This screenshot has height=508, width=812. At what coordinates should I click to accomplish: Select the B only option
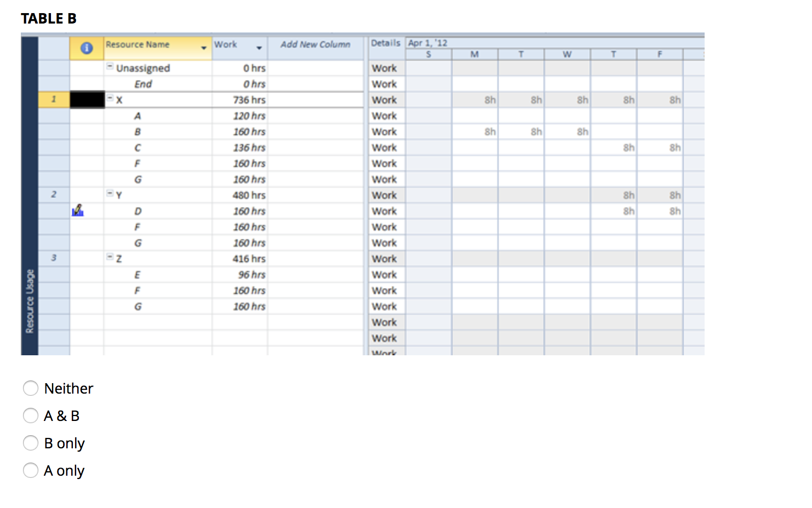[31, 443]
